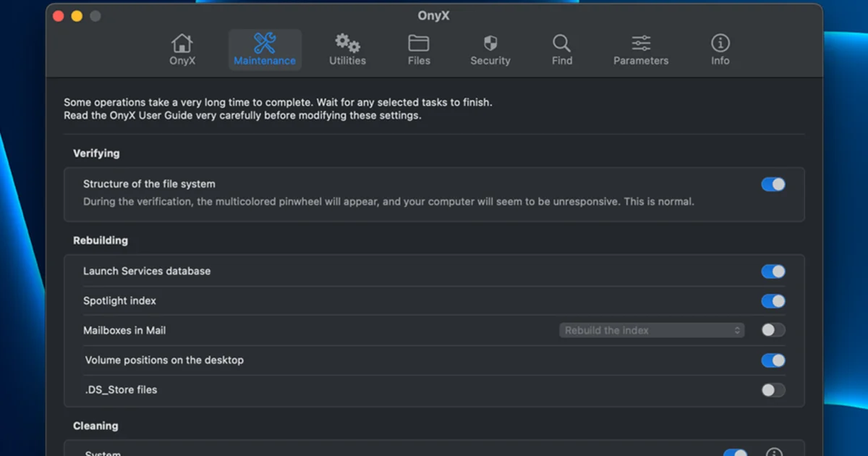Open the Parameters sliders icon

pos(641,43)
